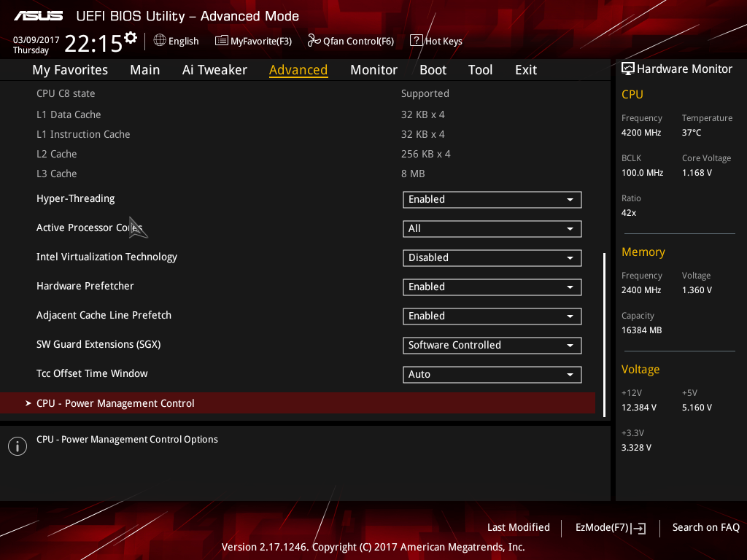Click the 12.384 V reading

[x=639, y=408]
